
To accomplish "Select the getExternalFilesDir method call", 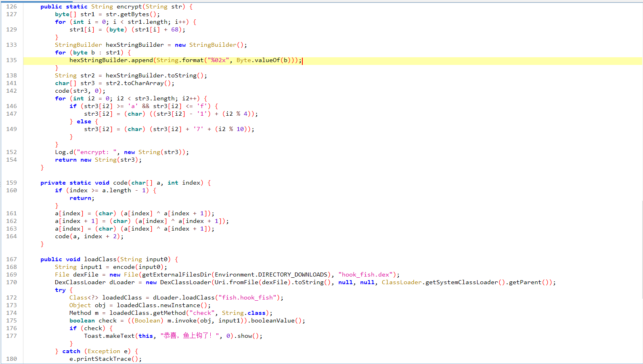I will click(176, 275).
